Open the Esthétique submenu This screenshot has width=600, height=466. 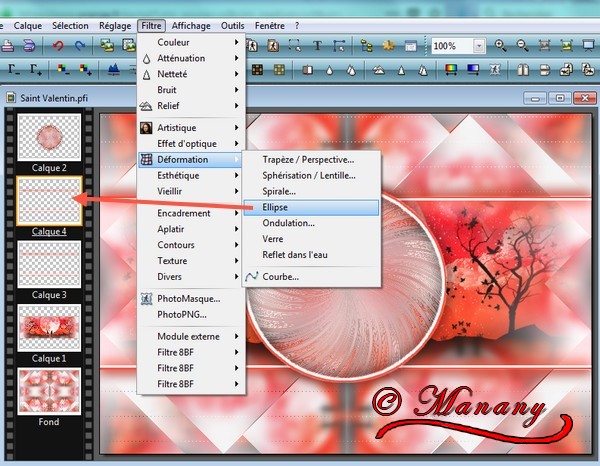191,176
